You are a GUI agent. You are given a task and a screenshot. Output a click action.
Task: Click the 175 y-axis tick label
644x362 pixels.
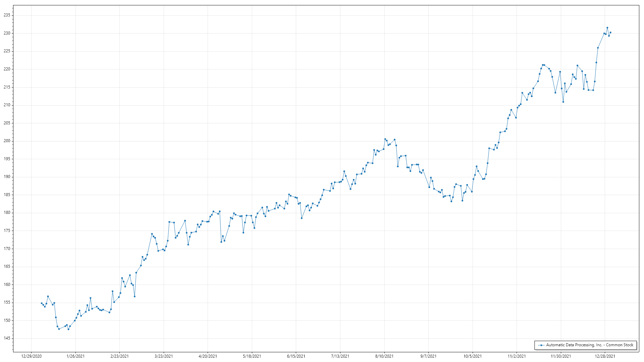coord(7,231)
